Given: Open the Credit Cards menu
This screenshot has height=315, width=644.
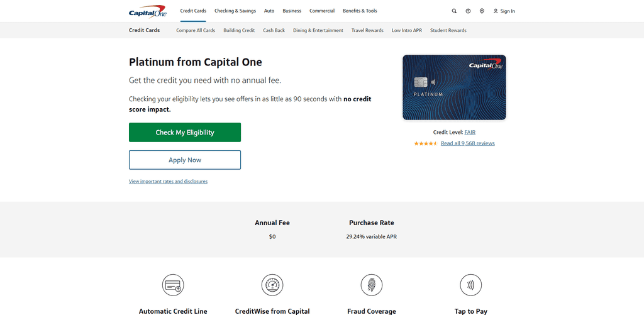Looking at the screenshot, I should [193, 11].
